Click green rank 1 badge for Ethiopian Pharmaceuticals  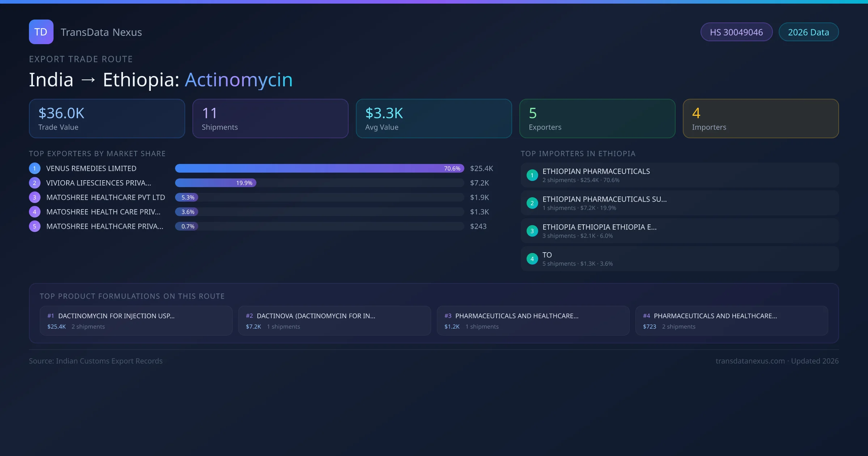click(532, 175)
